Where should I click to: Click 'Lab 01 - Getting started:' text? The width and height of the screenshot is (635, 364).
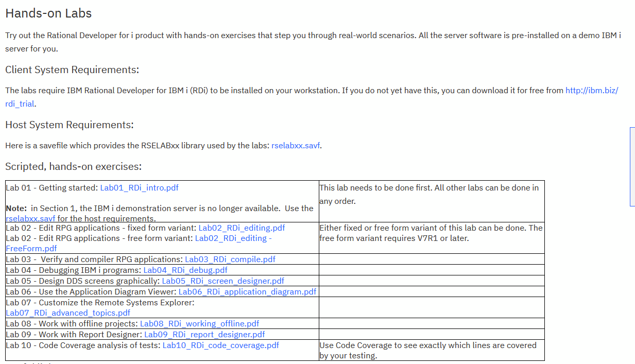coord(52,188)
